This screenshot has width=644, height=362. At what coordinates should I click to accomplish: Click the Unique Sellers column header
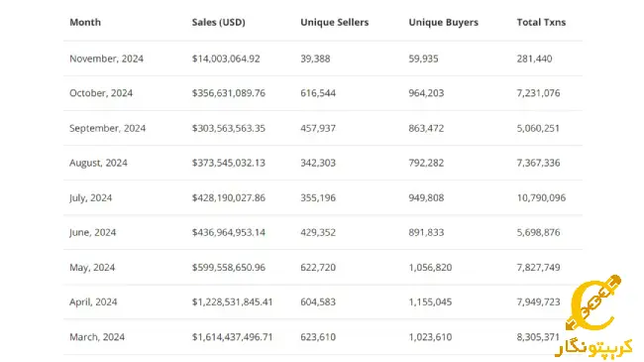click(334, 22)
